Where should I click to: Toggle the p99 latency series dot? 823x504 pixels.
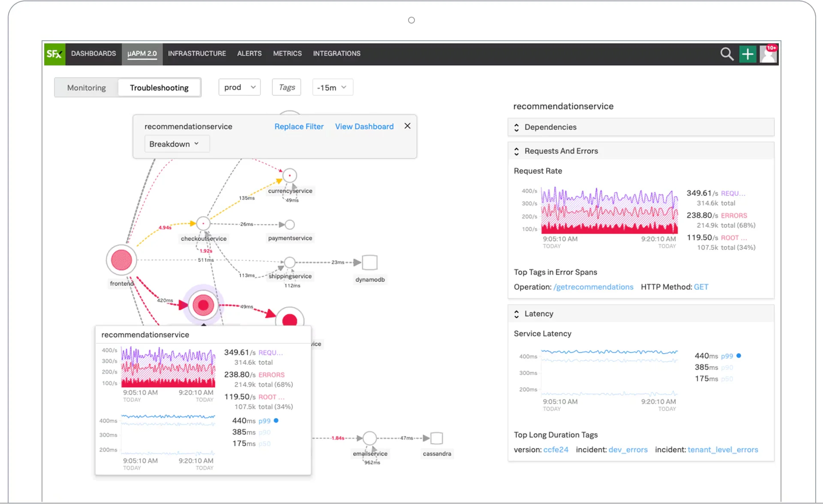click(x=739, y=356)
